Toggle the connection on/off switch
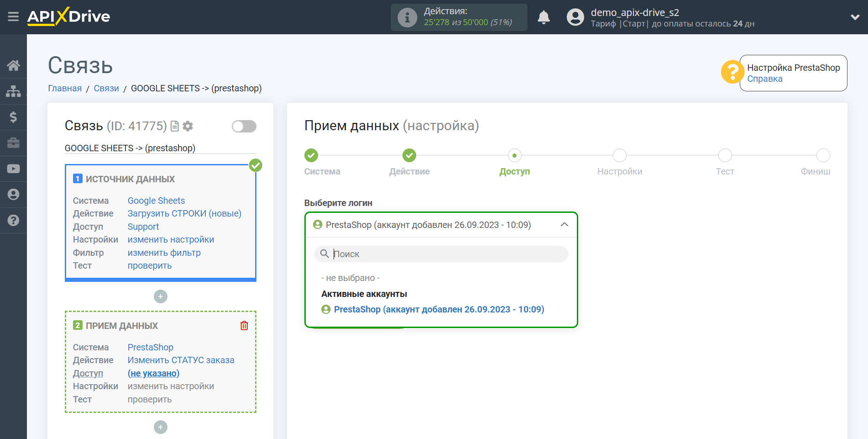The height and width of the screenshot is (439, 868). pos(244,126)
